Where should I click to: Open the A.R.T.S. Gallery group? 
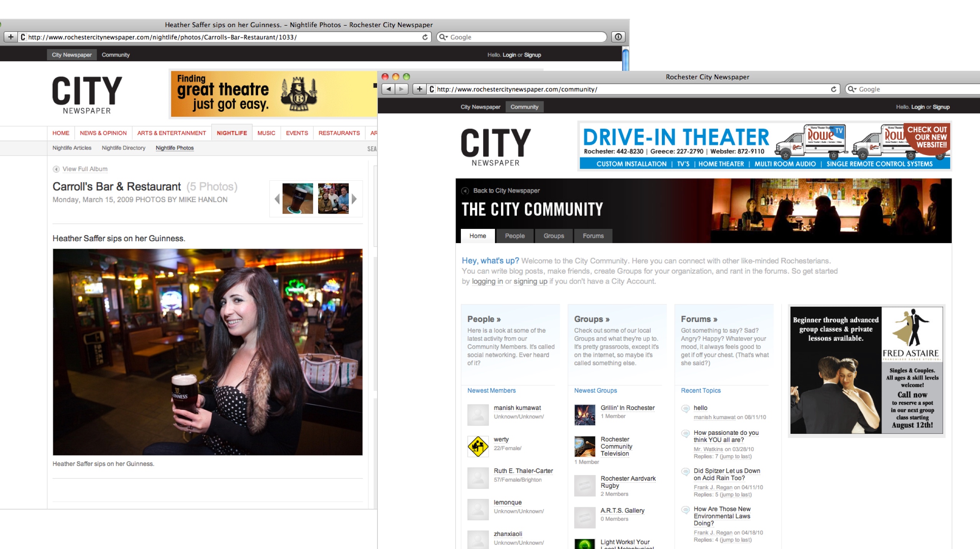pyautogui.click(x=622, y=510)
